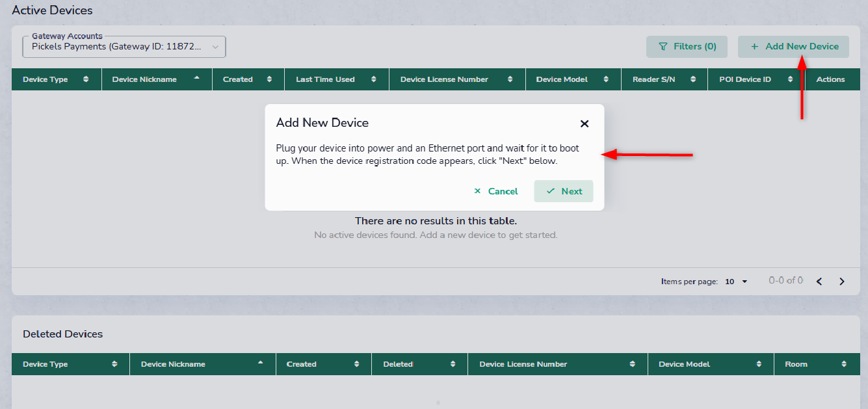Image resolution: width=868 pixels, height=409 pixels.
Task: Open the Items per page dropdown
Action: [736, 282]
